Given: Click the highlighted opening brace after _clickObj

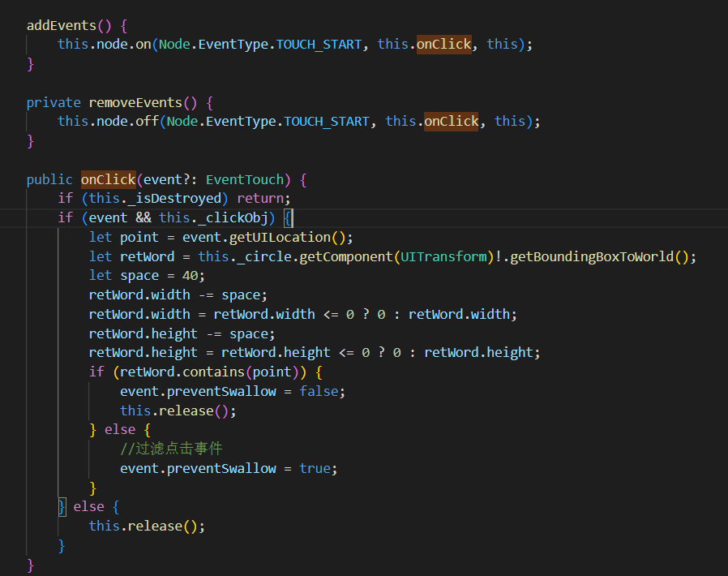Looking at the screenshot, I should coord(288,217).
